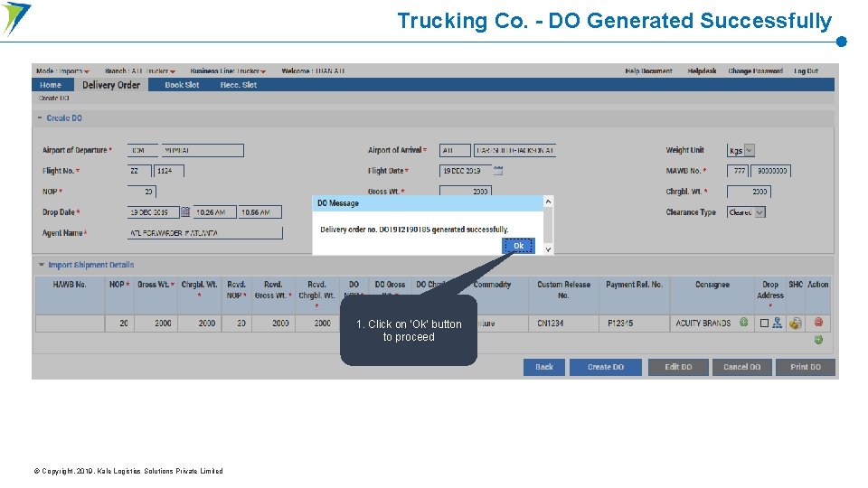
Task: Open the Recc. Slot tab
Action: tap(239, 85)
